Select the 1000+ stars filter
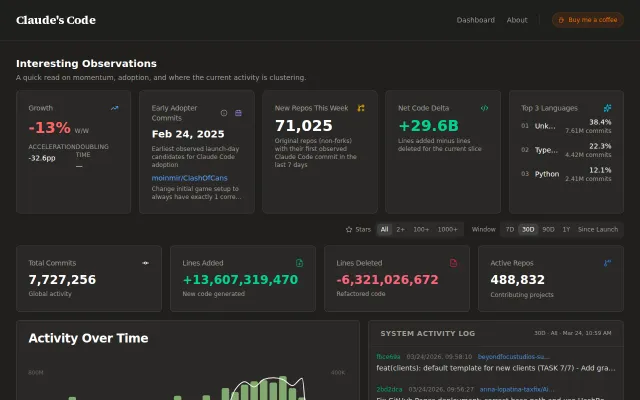The height and width of the screenshot is (400, 640). pyautogui.click(x=447, y=229)
